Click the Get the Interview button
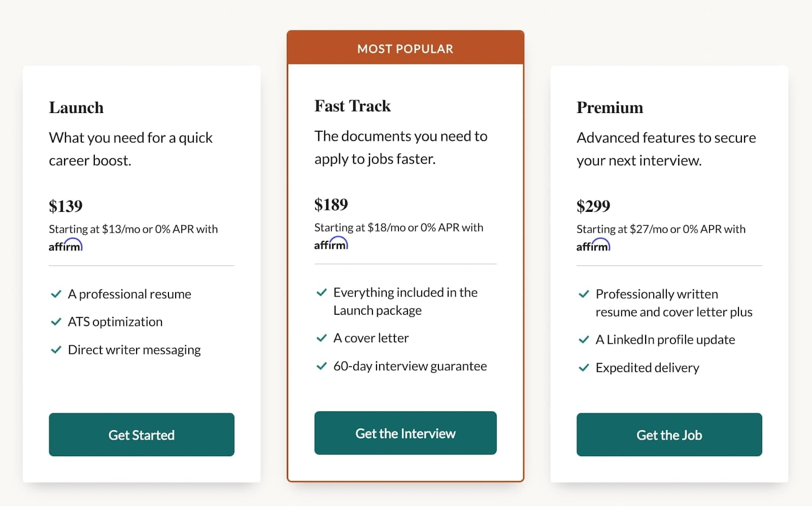Viewport: 812px width, 506px height. coord(405,433)
